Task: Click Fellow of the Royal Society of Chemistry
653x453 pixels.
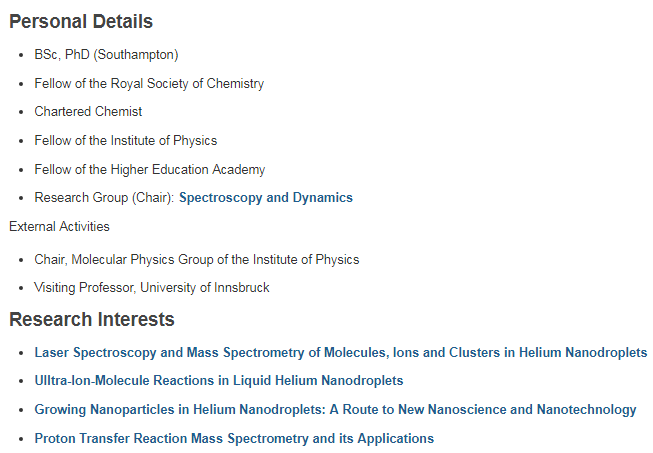Action: 149,84
